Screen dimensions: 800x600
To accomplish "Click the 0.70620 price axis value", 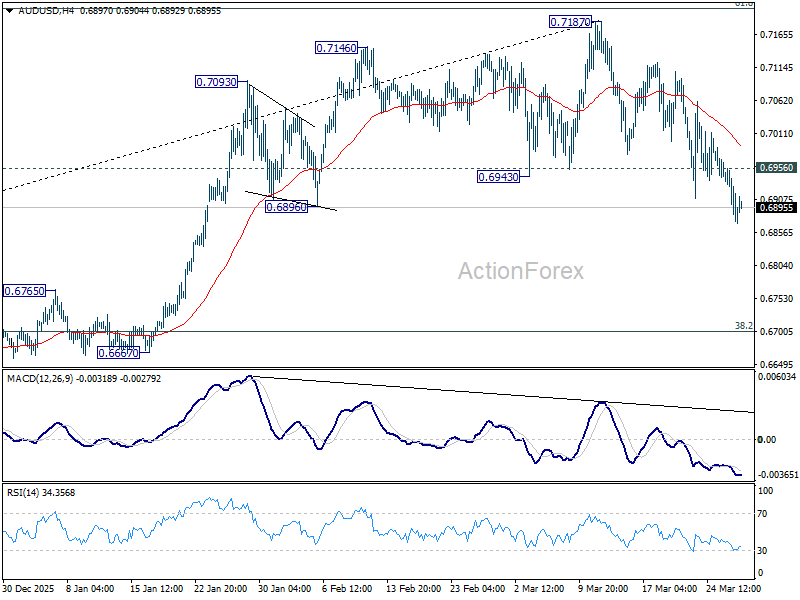I will (777, 101).
